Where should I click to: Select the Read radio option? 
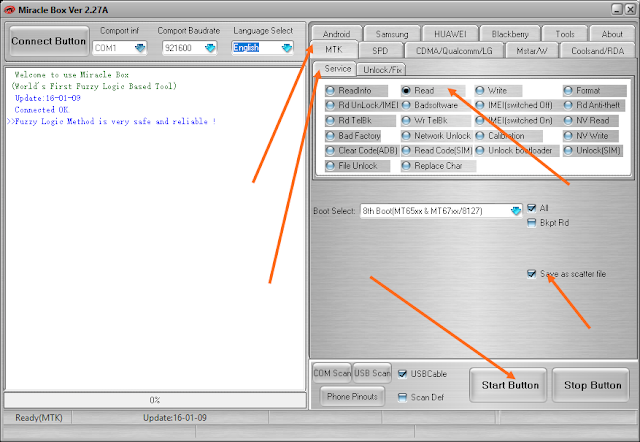(x=433, y=91)
